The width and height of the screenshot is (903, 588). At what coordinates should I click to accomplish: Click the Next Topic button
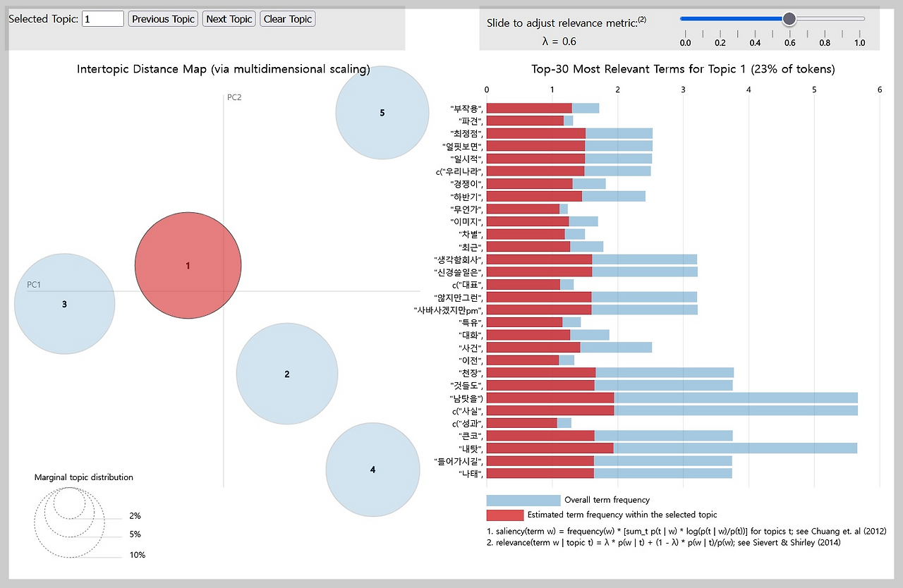pos(229,19)
